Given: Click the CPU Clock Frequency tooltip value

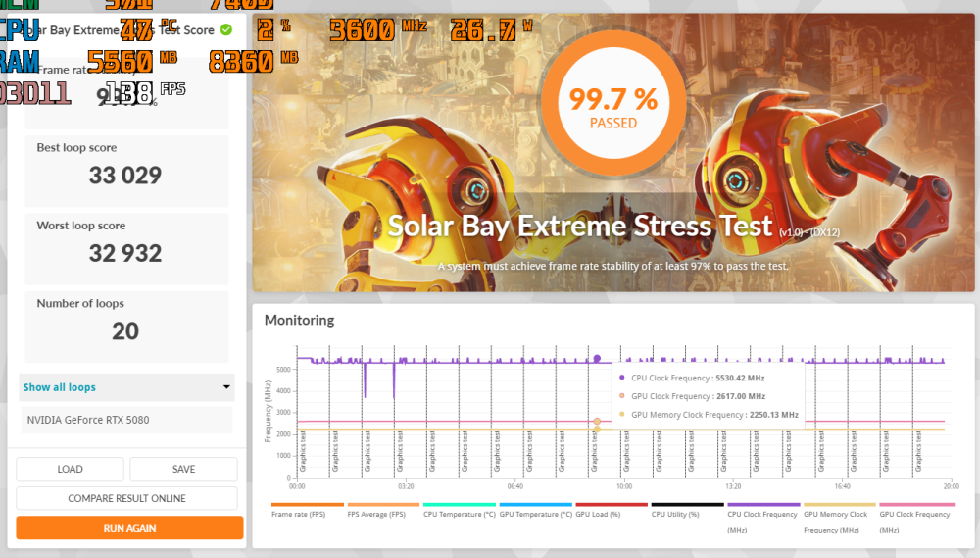Looking at the screenshot, I should tap(741, 378).
